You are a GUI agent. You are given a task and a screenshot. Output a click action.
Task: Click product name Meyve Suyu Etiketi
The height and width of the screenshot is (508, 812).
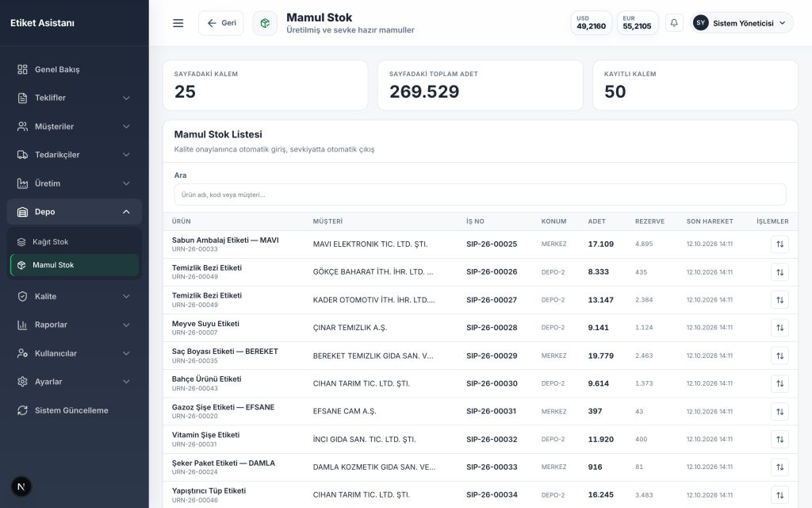click(205, 324)
